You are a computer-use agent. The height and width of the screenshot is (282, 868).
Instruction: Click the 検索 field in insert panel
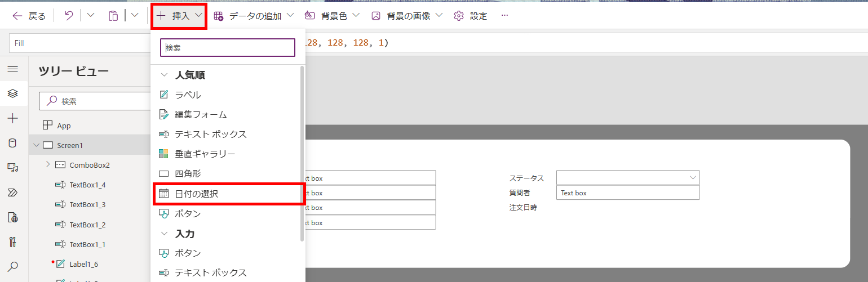[228, 48]
